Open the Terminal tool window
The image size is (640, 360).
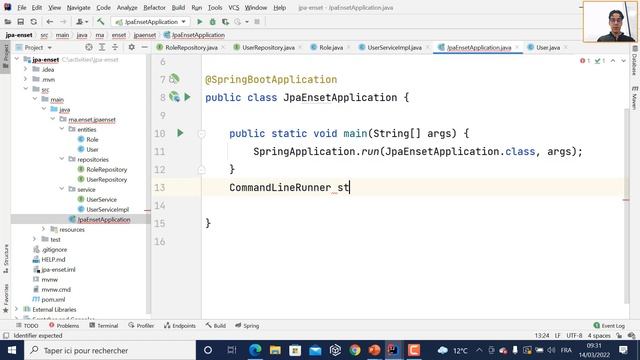(104, 325)
